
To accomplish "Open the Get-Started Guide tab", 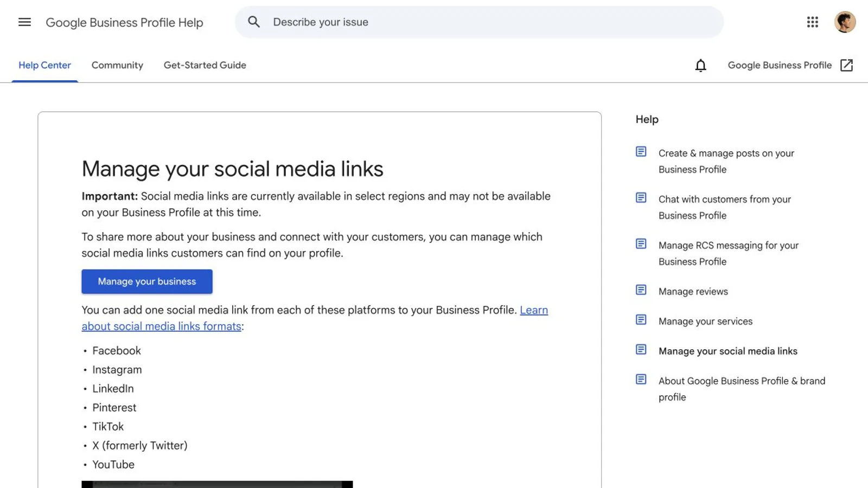I will point(205,65).
